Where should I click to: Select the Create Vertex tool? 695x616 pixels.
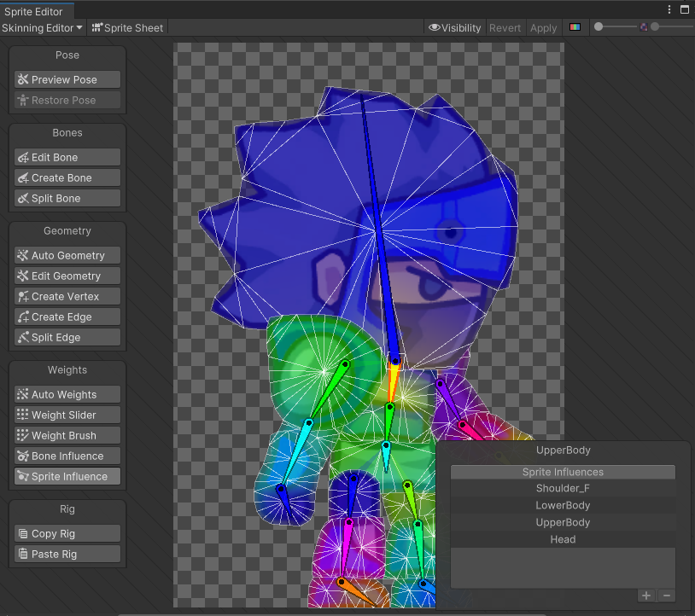click(67, 296)
